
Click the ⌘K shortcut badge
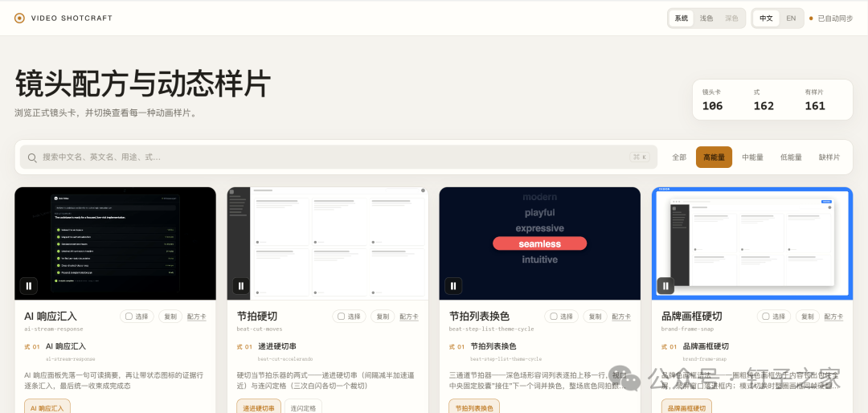640,157
